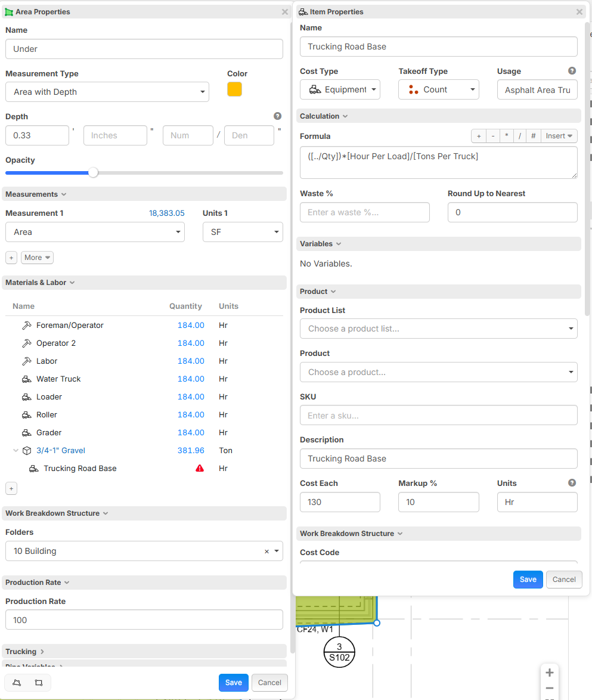Image resolution: width=592 pixels, height=700 pixels.
Task: Click the Usage help icon
Action: [572, 71]
